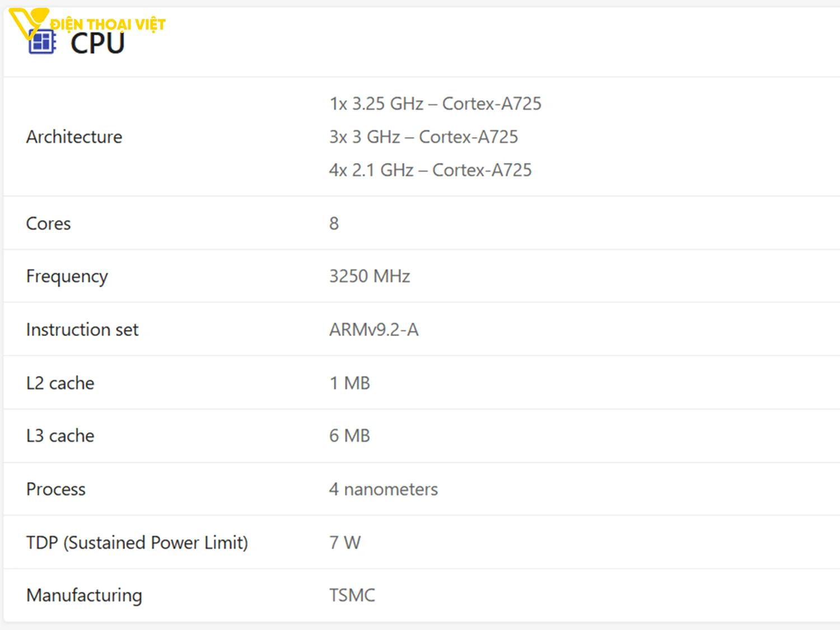Click the Cores row label
840x630 pixels.
tap(49, 223)
